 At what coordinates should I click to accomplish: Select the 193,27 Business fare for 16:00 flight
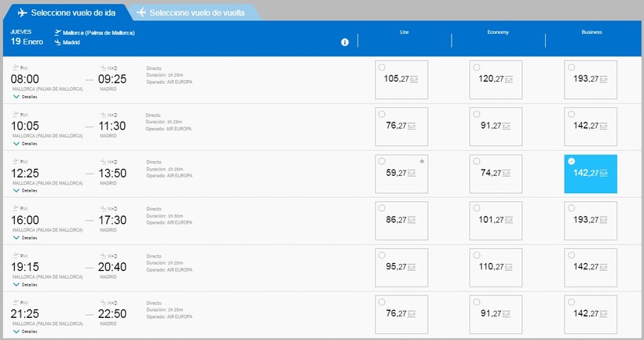[590, 221]
